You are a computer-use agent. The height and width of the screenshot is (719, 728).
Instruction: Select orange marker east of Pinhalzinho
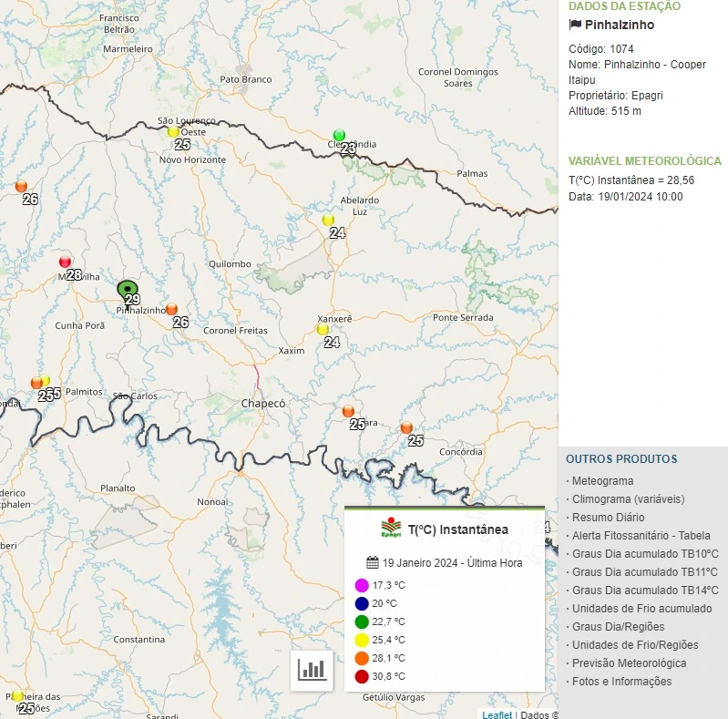171,309
